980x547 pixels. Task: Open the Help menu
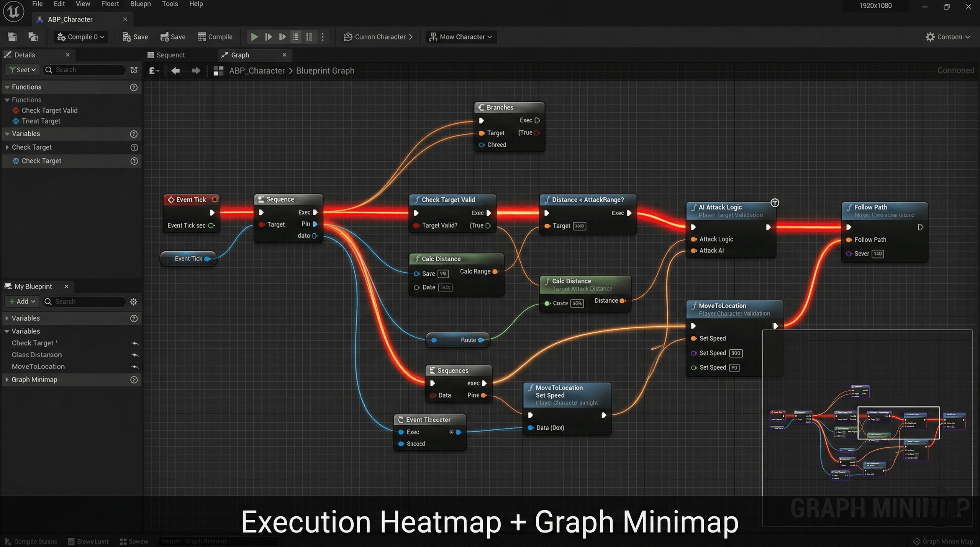196,4
